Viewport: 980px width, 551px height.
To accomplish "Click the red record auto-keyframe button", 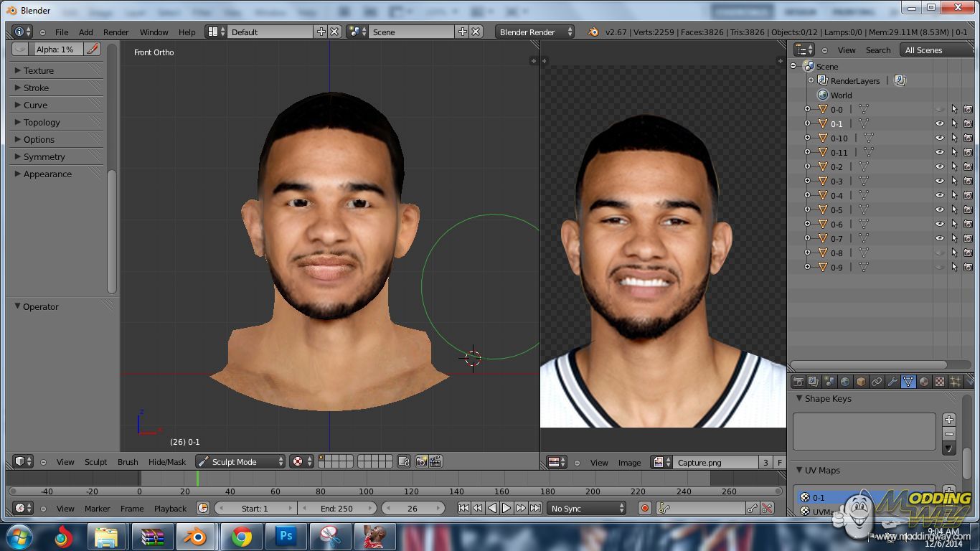I will tap(644, 509).
